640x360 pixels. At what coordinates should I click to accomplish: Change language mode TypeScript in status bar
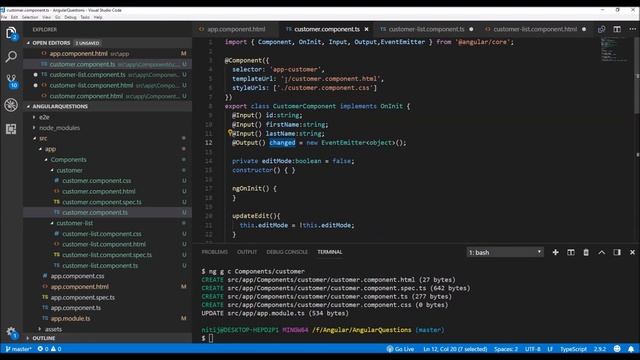(x=573, y=349)
